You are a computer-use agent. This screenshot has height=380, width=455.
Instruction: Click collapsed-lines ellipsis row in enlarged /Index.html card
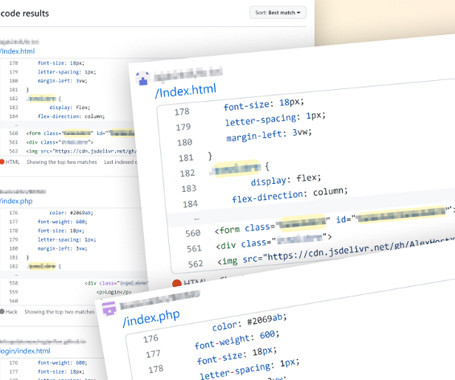[197, 219]
